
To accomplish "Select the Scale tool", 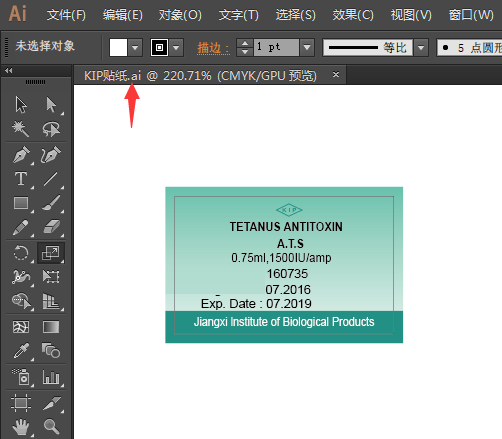I will point(51,253).
